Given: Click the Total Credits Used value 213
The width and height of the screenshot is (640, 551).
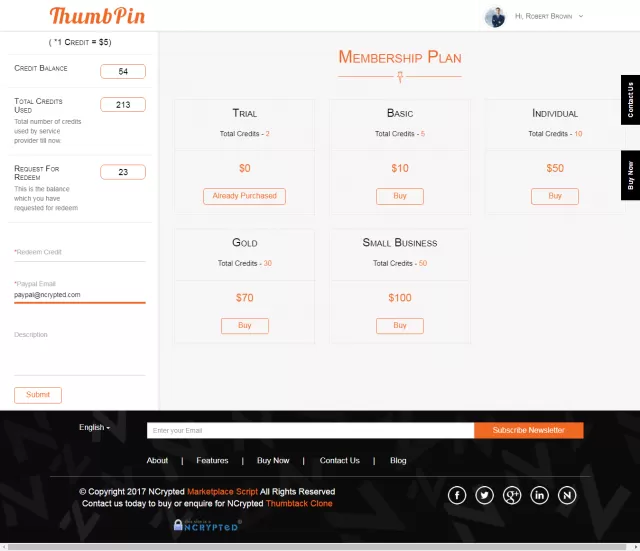Looking at the screenshot, I should point(123,104).
